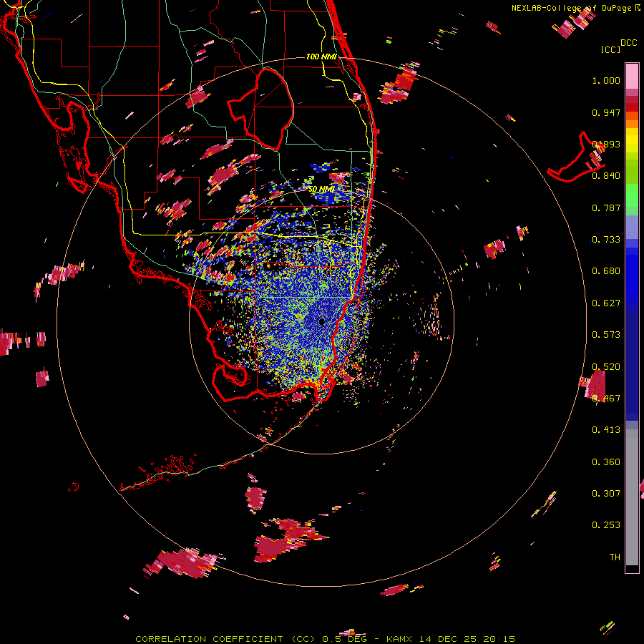Click the Correlation Coefficient KAMX caption text
Screen dimensions: 644x644
(325, 639)
